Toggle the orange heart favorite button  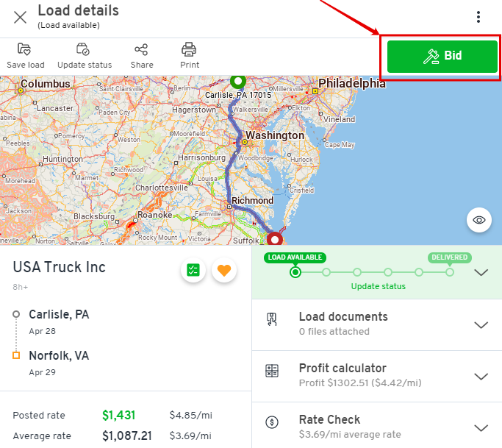pos(224,270)
